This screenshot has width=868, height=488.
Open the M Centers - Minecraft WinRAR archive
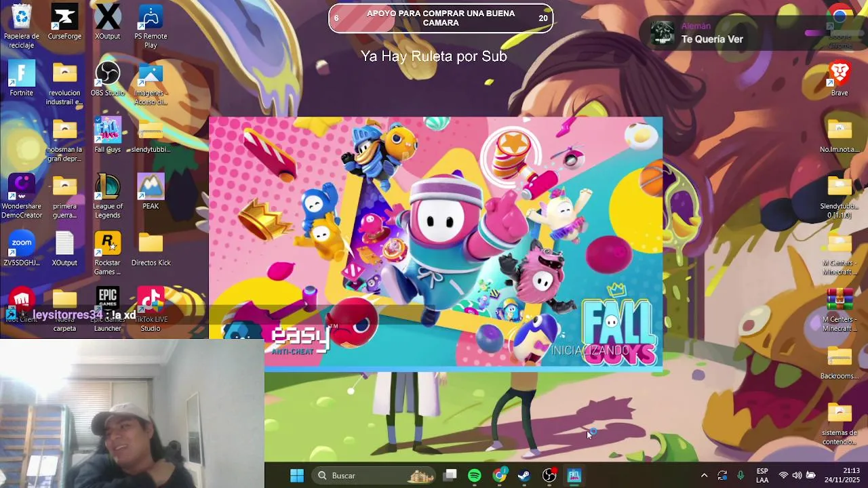coord(840,310)
